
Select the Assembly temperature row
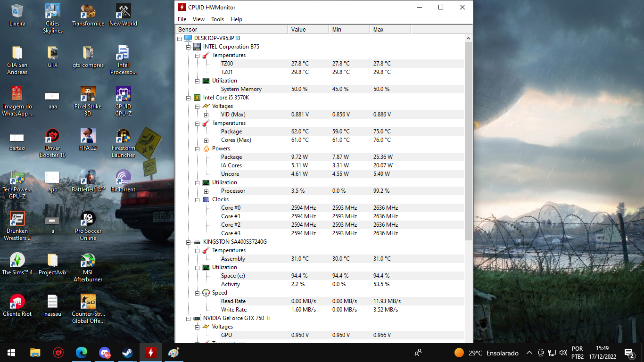(x=320, y=259)
